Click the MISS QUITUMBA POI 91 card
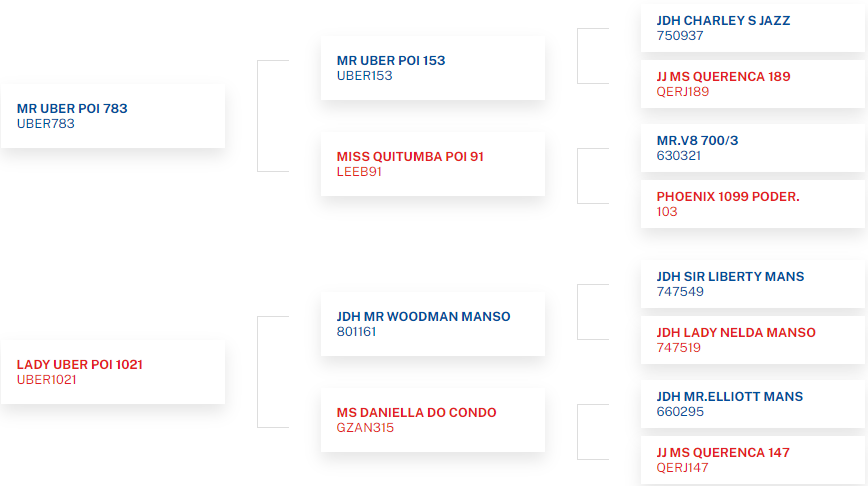 click(x=433, y=164)
